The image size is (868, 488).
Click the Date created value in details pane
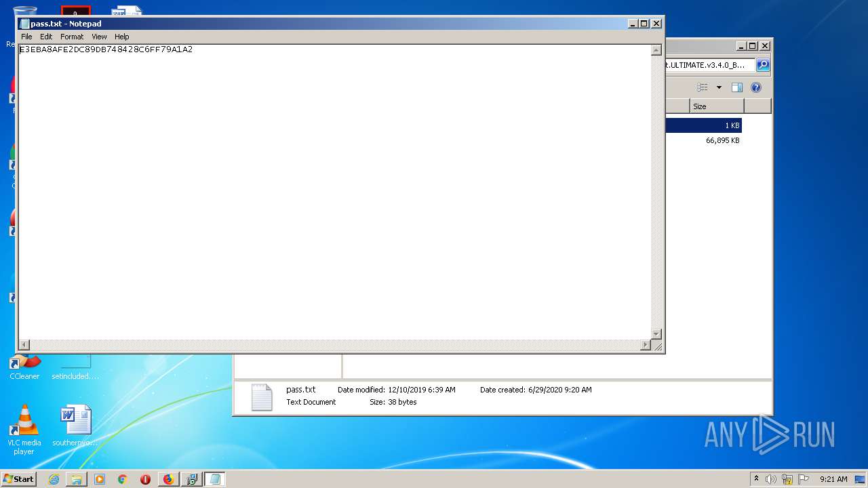coord(559,390)
